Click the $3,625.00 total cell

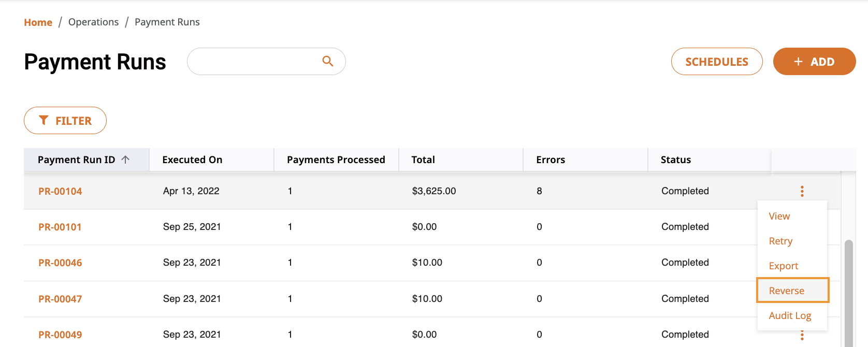pos(434,191)
